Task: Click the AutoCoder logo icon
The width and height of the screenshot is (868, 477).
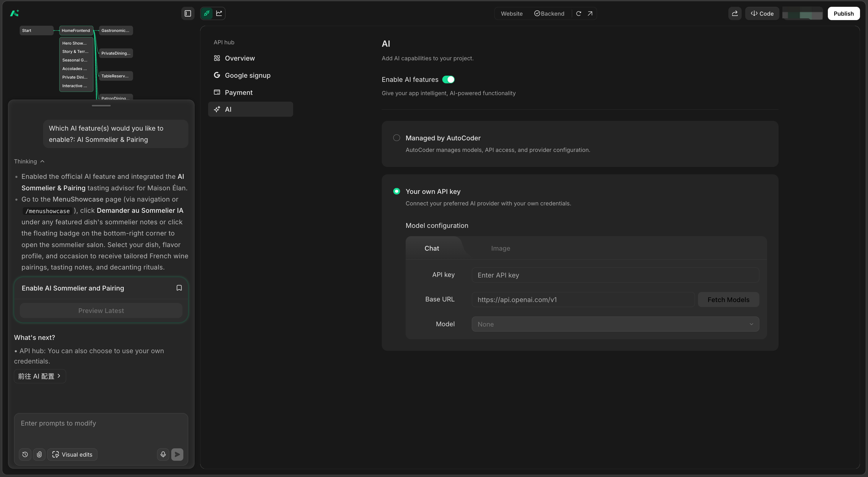Action: [x=14, y=13]
